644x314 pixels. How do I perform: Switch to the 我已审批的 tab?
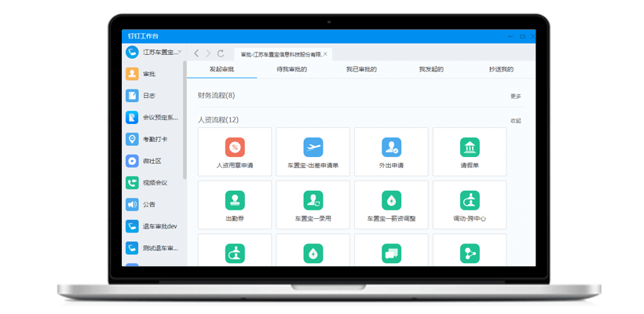361,69
